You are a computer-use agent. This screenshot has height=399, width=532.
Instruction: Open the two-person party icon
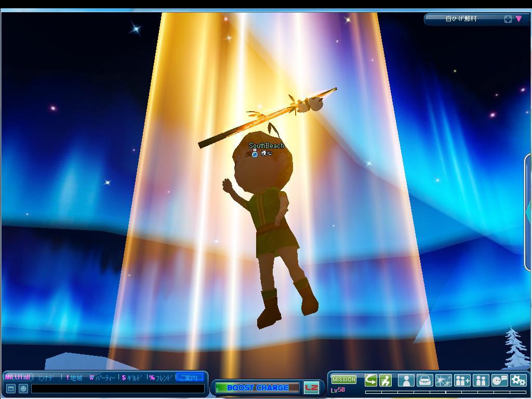click(481, 380)
